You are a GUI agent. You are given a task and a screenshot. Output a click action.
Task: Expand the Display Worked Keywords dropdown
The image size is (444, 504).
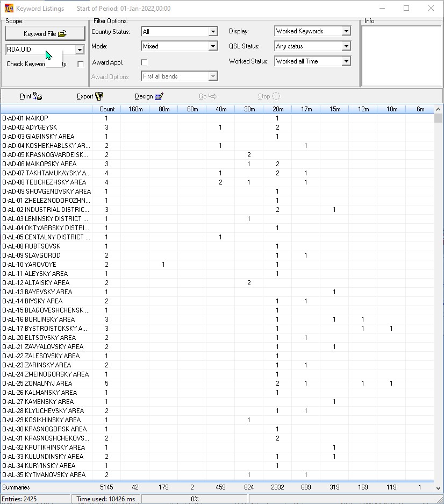(x=346, y=31)
